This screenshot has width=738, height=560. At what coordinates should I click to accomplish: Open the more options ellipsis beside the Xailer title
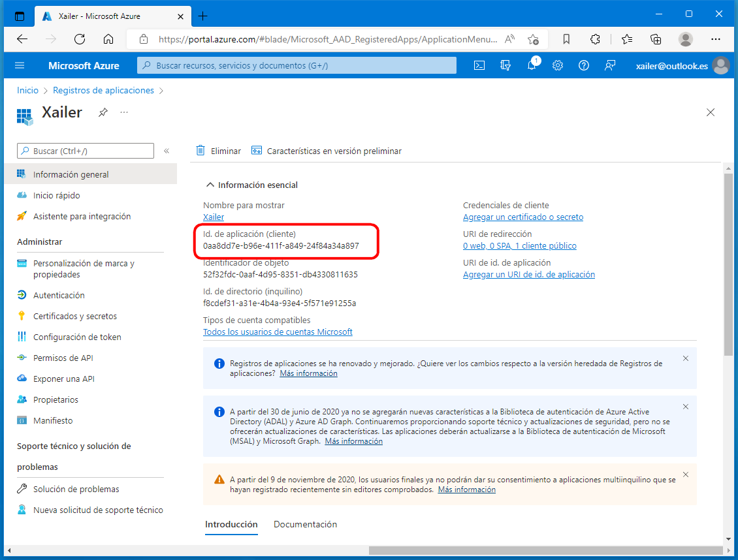point(124,112)
